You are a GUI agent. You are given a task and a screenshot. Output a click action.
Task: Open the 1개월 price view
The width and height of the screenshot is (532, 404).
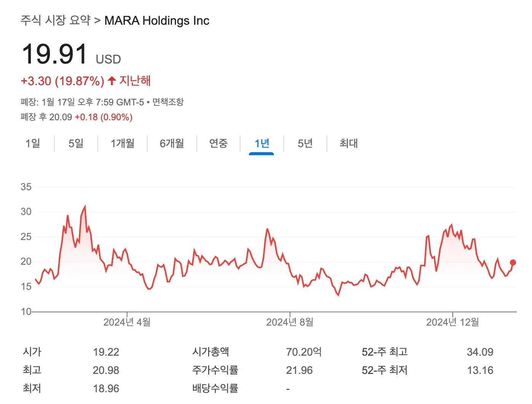(x=123, y=143)
